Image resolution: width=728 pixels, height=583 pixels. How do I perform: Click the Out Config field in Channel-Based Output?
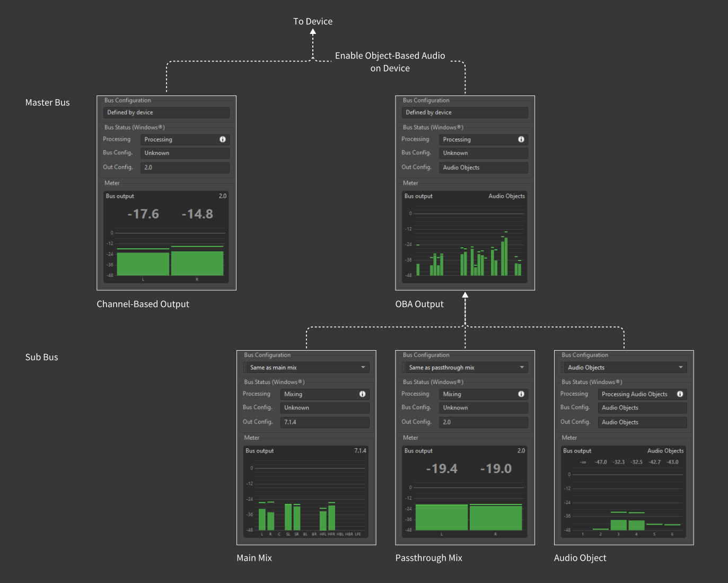185,168
